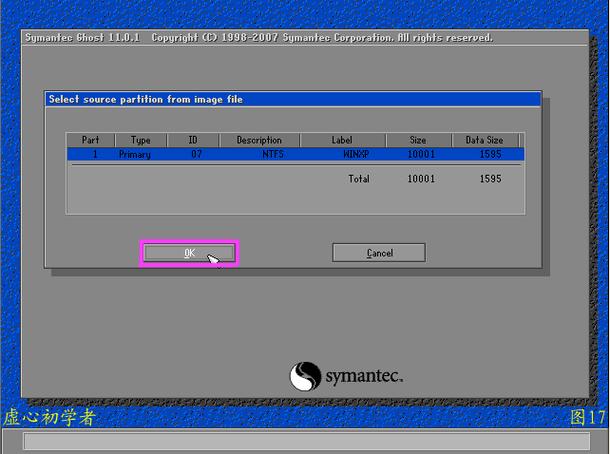The image size is (610, 454).
Task: Click the highlighted row's data size 1595
Action: click(490, 154)
